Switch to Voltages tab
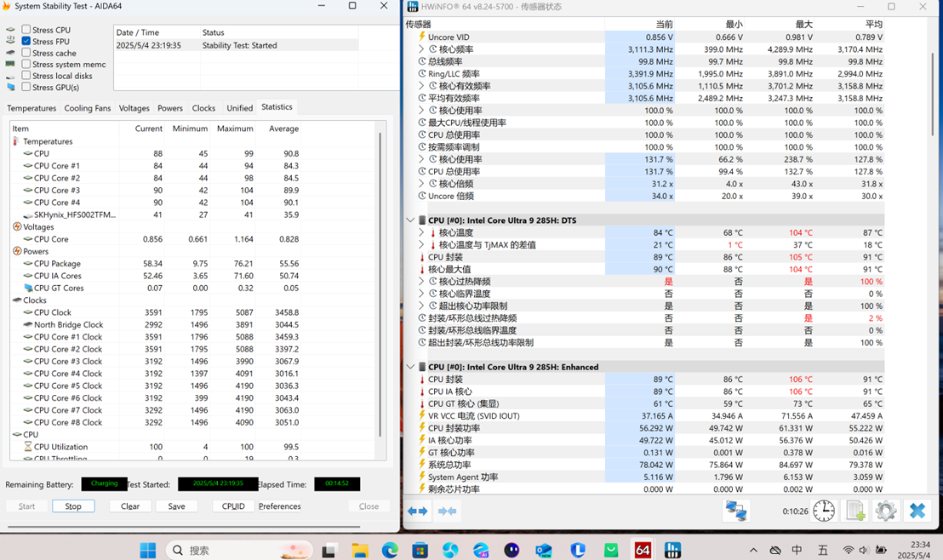 coord(134,108)
